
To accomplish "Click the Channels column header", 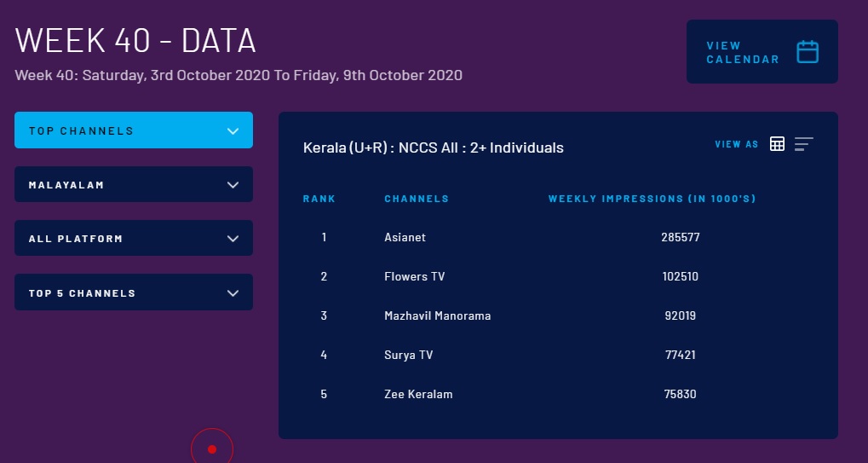I will pyautogui.click(x=417, y=199).
